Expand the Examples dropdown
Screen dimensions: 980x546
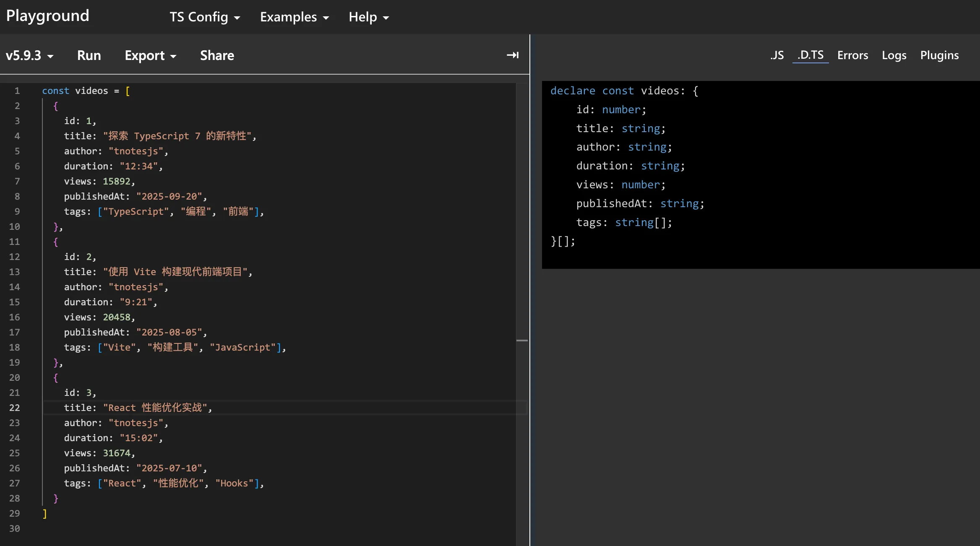tap(294, 17)
